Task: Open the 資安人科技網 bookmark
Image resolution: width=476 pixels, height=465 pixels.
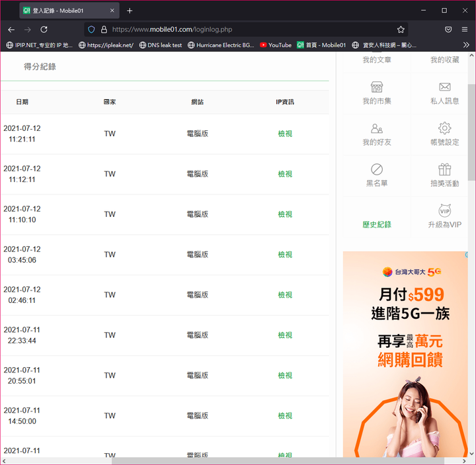Action: click(x=384, y=45)
